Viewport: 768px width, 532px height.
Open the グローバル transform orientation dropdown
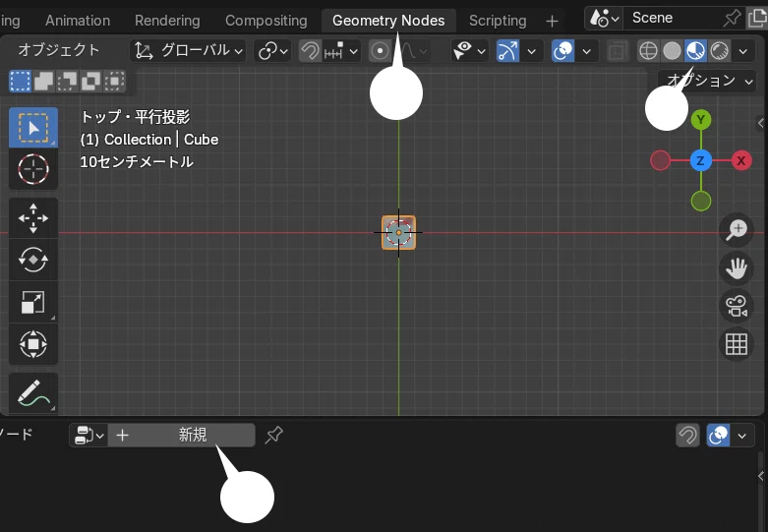tap(188, 50)
